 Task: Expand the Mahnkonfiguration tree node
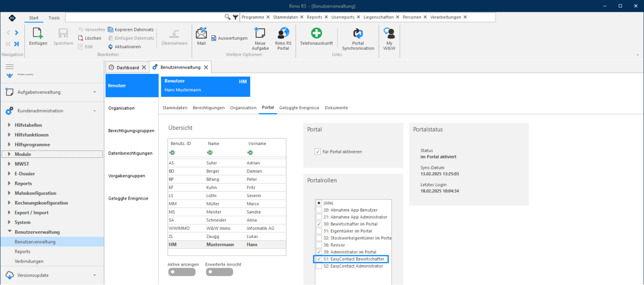pyautogui.click(x=9, y=193)
